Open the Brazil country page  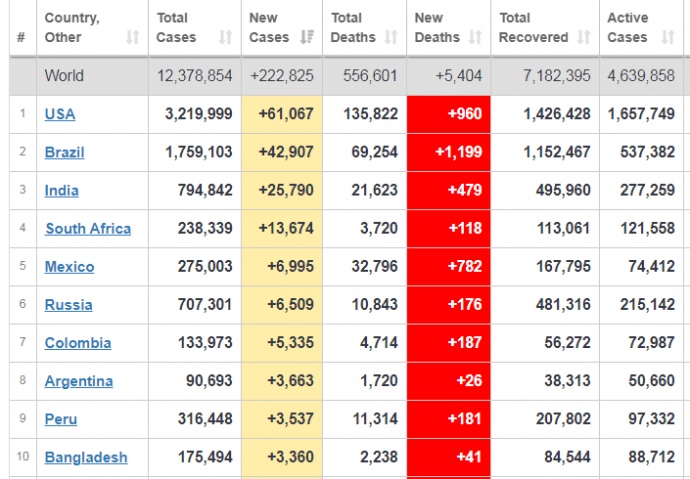64,153
